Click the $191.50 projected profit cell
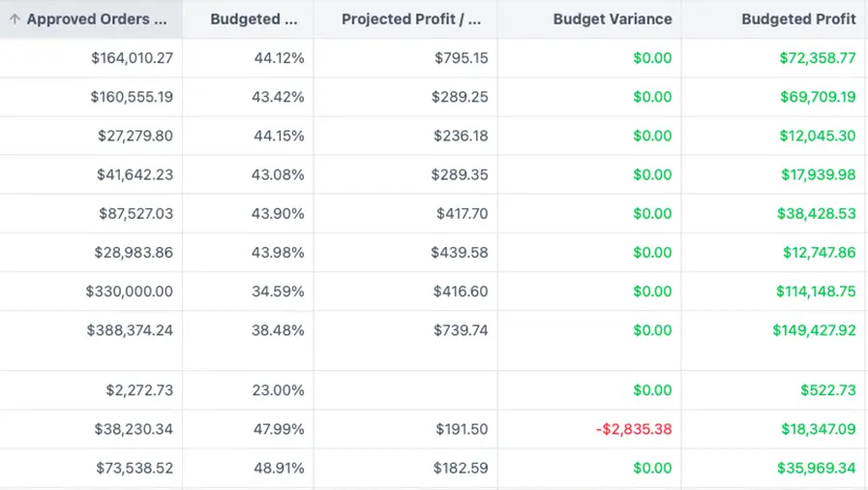Viewport: 868px width, 490px height. click(461, 429)
